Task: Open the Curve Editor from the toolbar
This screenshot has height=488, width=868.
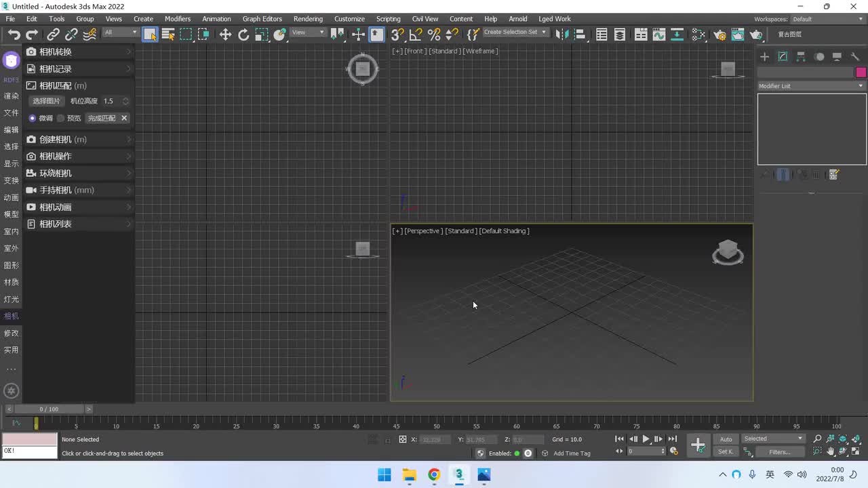Action: [x=658, y=35]
